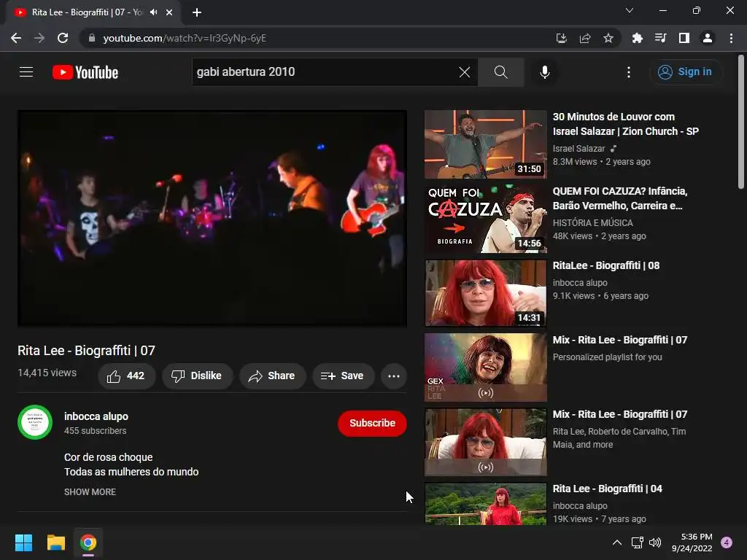Open media control icon in Chrome toolbar
The width and height of the screenshot is (747, 560).
[660, 38]
